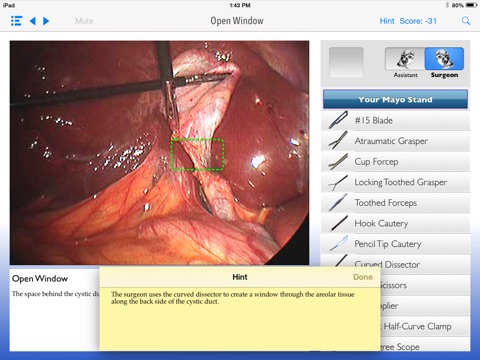Tap the battery indicator in status bar
The image size is (480, 360).
(x=472, y=5)
